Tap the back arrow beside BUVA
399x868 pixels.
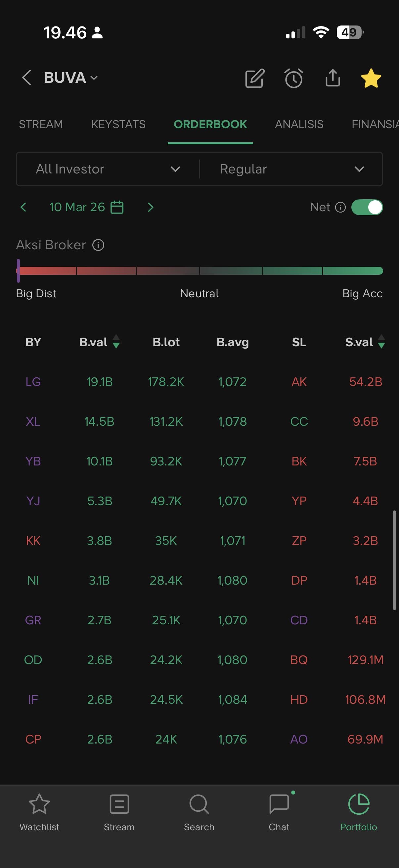(26, 78)
